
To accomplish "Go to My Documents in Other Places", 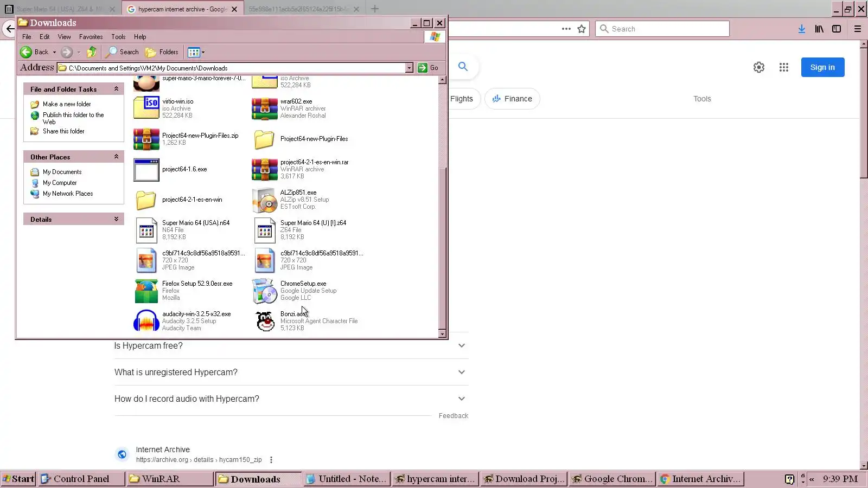I will [62, 172].
